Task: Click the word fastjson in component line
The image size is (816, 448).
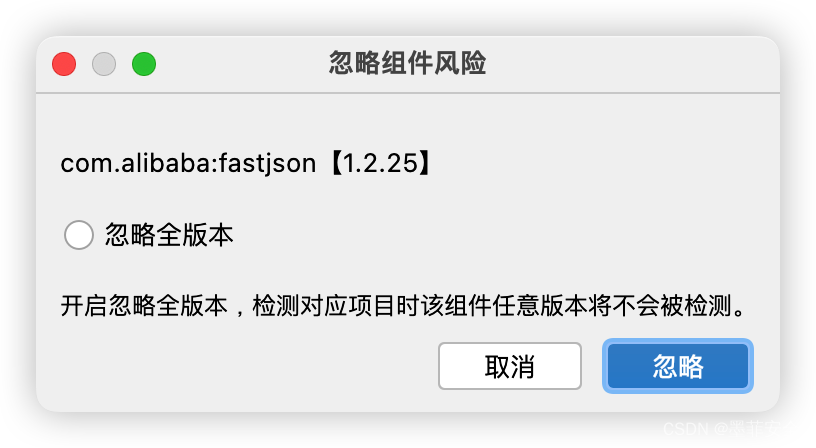Action: (267, 163)
